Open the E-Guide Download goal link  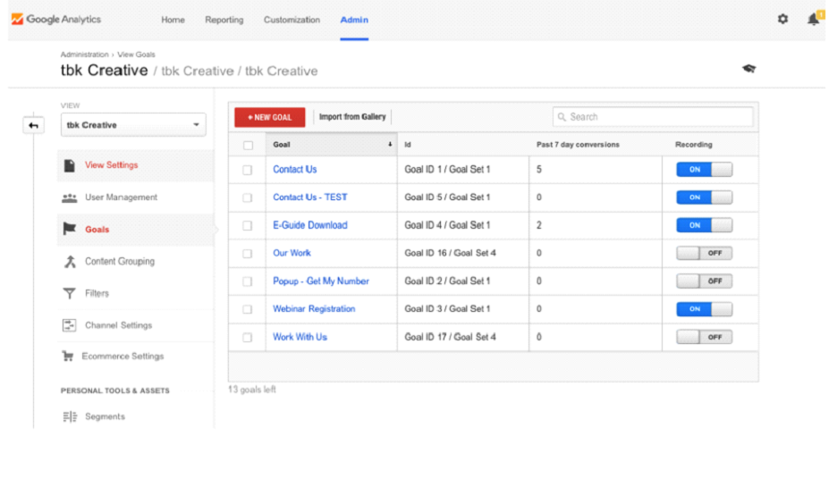[x=310, y=225]
